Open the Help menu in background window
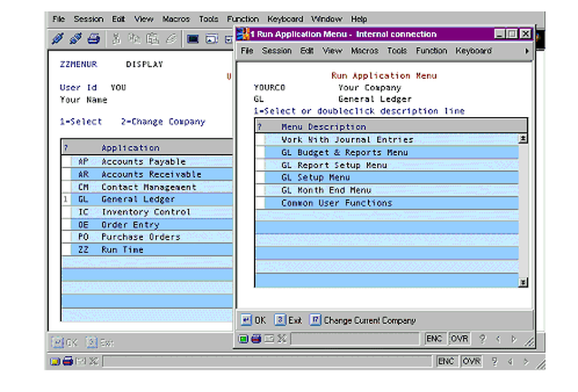 (359, 19)
